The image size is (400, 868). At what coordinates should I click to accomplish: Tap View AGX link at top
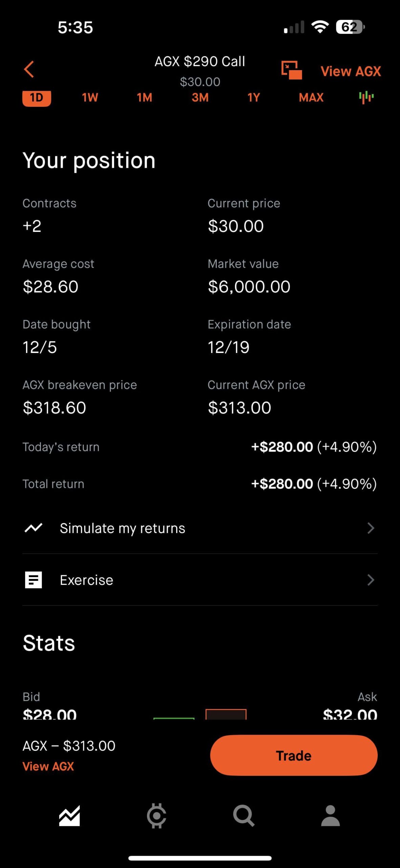pyautogui.click(x=351, y=72)
